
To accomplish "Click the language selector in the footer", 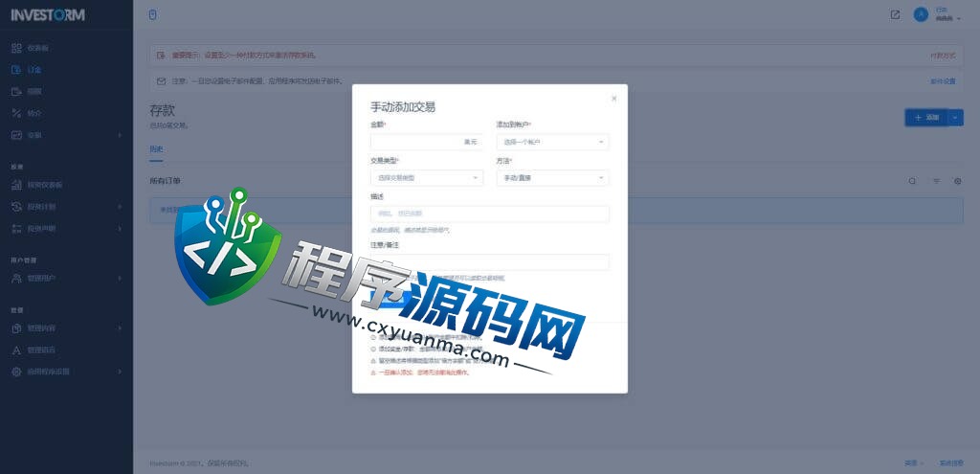I will pos(913,463).
